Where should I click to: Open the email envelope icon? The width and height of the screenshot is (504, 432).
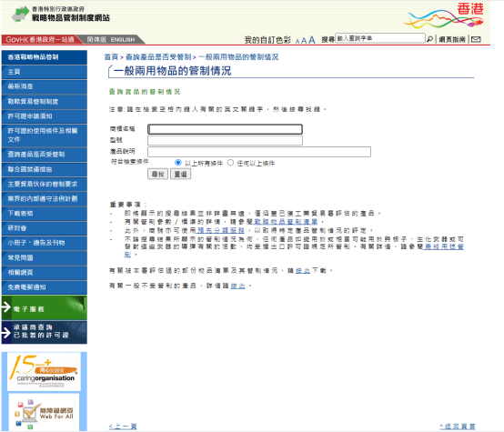476,39
